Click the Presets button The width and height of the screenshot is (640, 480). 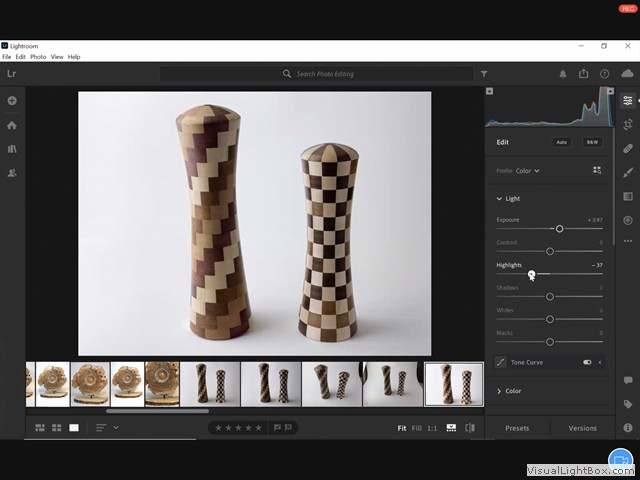517,428
